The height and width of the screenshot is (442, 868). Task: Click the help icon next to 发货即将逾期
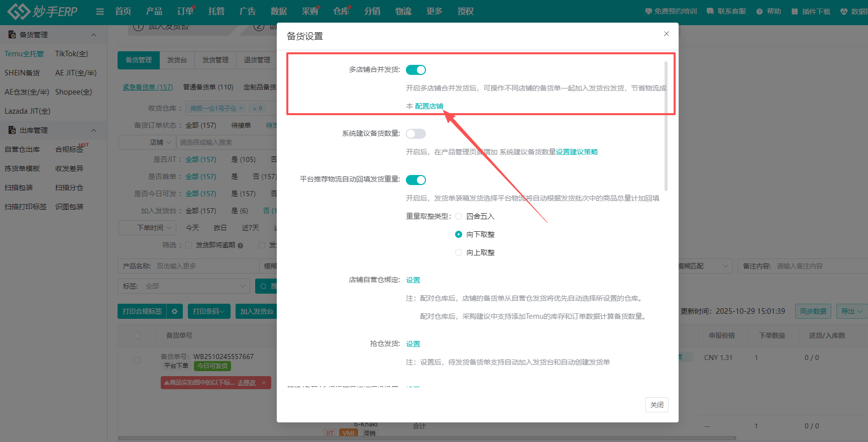[x=241, y=245]
